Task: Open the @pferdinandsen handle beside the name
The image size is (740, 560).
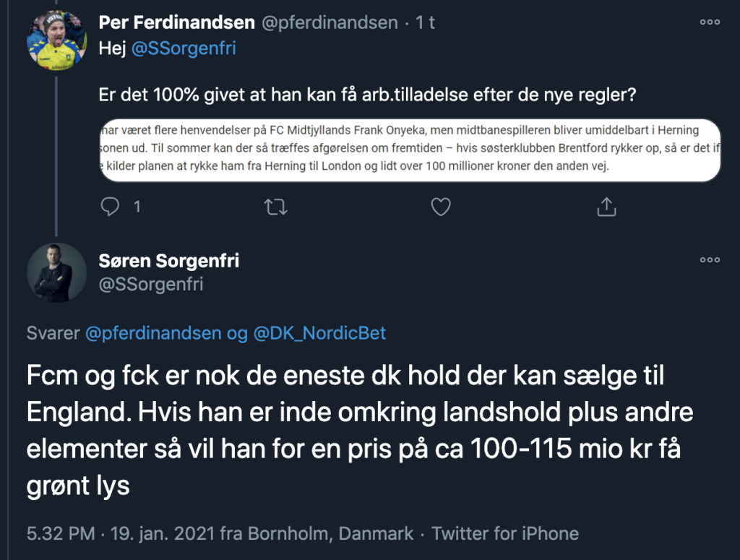Action: 329,22
